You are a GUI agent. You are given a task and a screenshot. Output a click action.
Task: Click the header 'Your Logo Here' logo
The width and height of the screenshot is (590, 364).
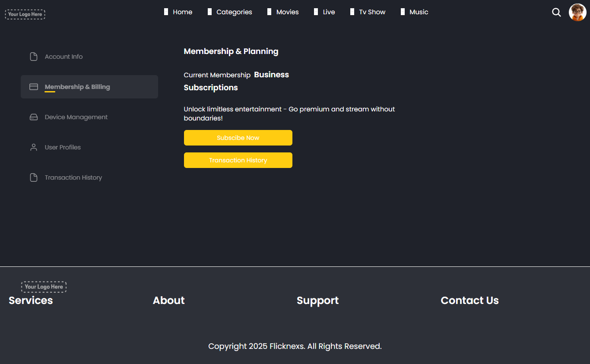point(25,14)
